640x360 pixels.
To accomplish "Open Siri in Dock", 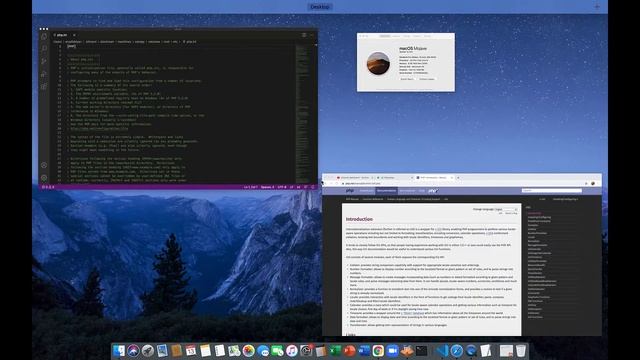I will [133, 351].
